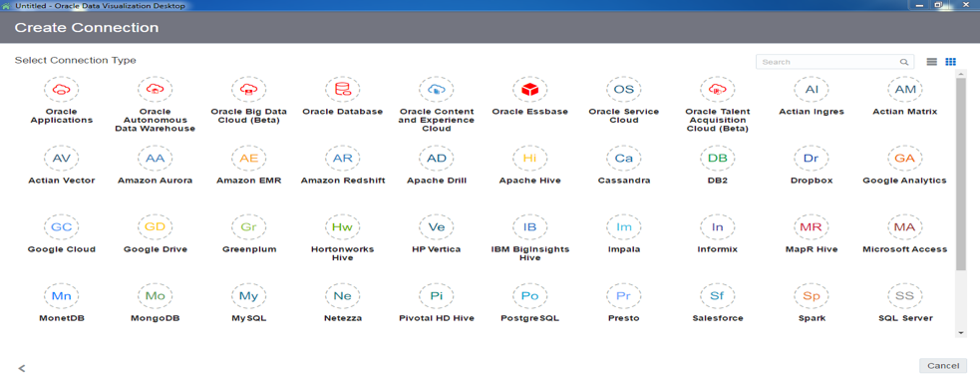This screenshot has width=980, height=382.
Task: Choose the Greenplum Gr icon
Action: pyautogui.click(x=249, y=227)
